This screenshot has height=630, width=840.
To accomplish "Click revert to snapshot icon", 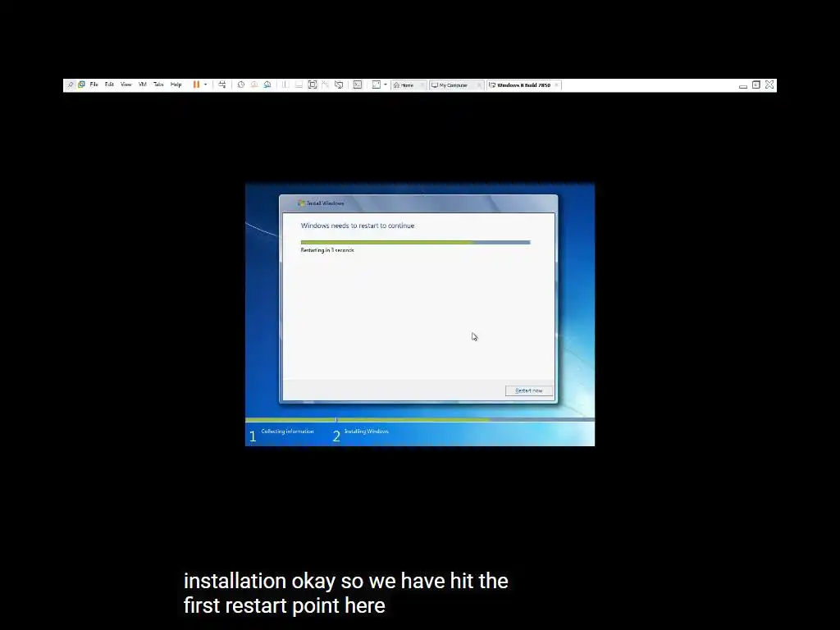I will [x=254, y=84].
